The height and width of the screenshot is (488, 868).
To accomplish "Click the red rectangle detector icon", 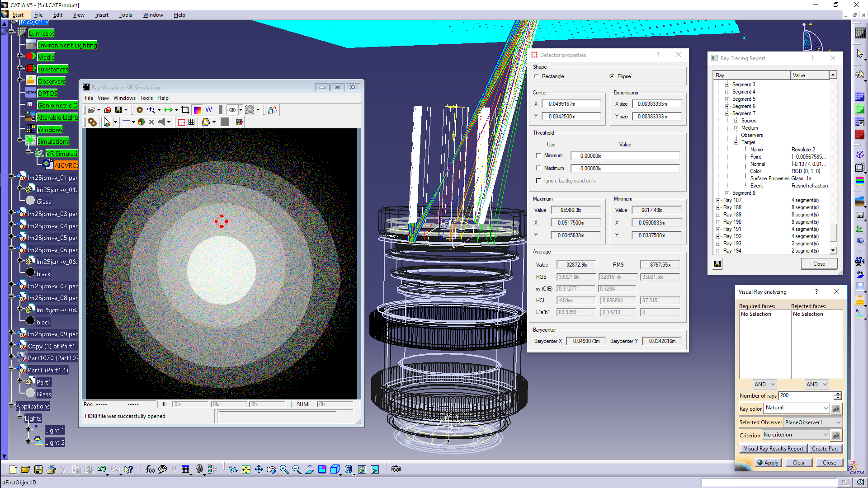I will [181, 122].
